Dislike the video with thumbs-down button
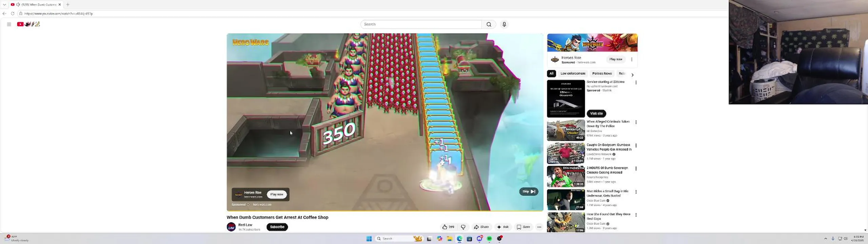Image resolution: width=868 pixels, height=244 pixels. coord(463,227)
